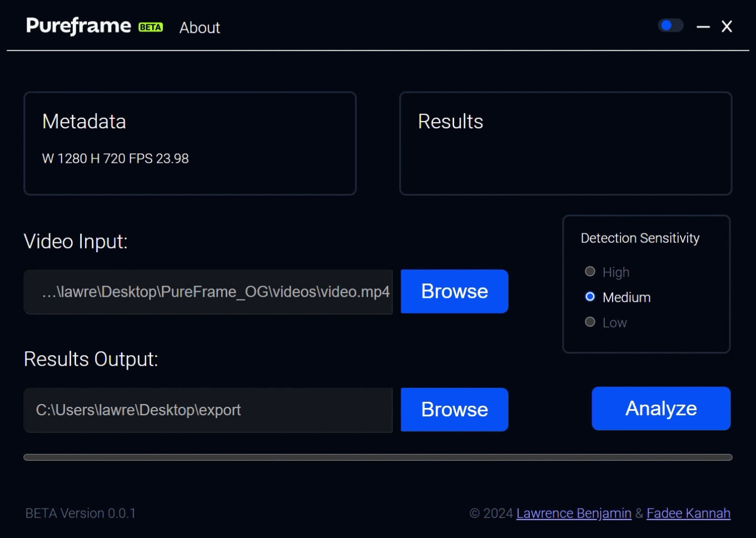
Task: Open the Fadee Kannah link
Action: [x=688, y=513]
